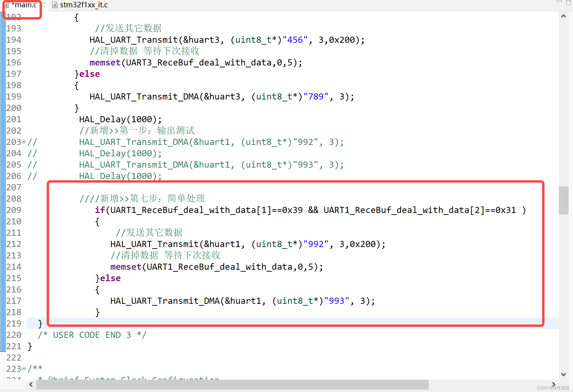Image resolution: width=573 pixels, height=392 pixels.
Task: Click the commented HAL_Delay on line 204
Action: click(x=120, y=153)
